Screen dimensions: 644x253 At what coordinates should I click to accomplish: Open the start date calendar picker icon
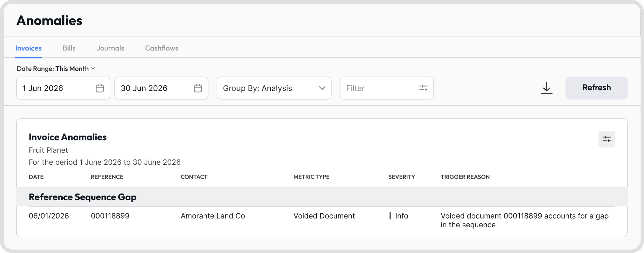pyautogui.click(x=100, y=88)
